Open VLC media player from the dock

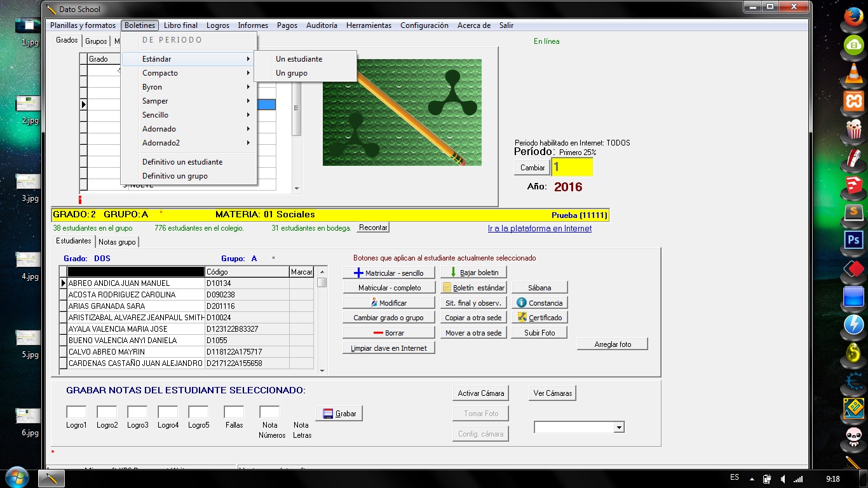click(x=853, y=73)
